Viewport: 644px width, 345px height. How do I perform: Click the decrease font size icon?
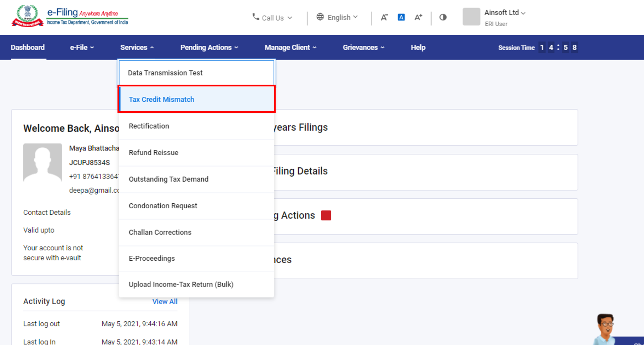[384, 17]
